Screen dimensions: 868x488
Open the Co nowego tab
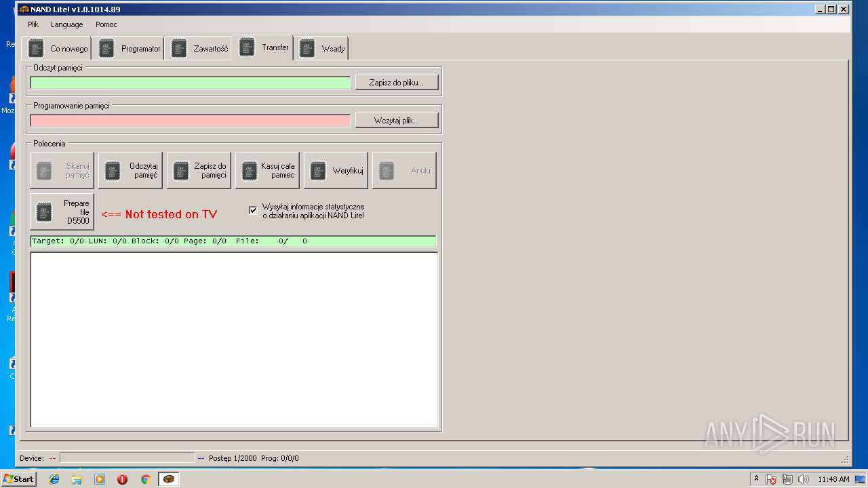click(57, 49)
